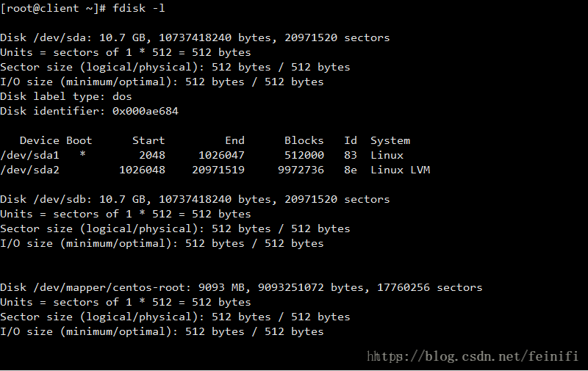Click the boot asterisk for sda1
This screenshot has height=371, width=588.
coord(82,154)
